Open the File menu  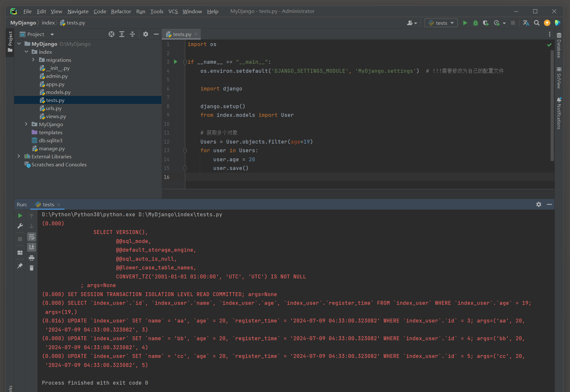27,11
